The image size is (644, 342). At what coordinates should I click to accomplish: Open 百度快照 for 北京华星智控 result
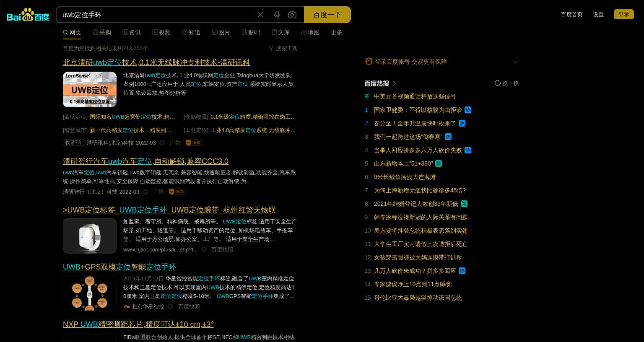(x=189, y=306)
